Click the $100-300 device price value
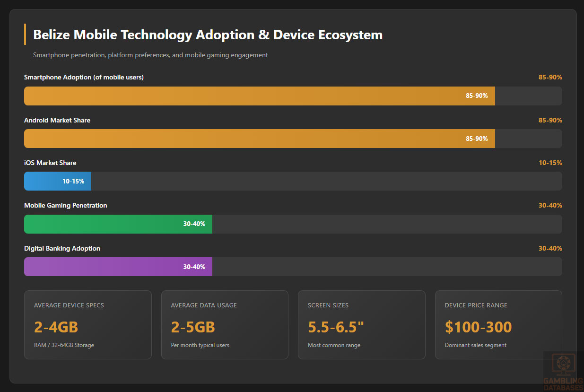The height and width of the screenshot is (392, 584). click(x=478, y=327)
